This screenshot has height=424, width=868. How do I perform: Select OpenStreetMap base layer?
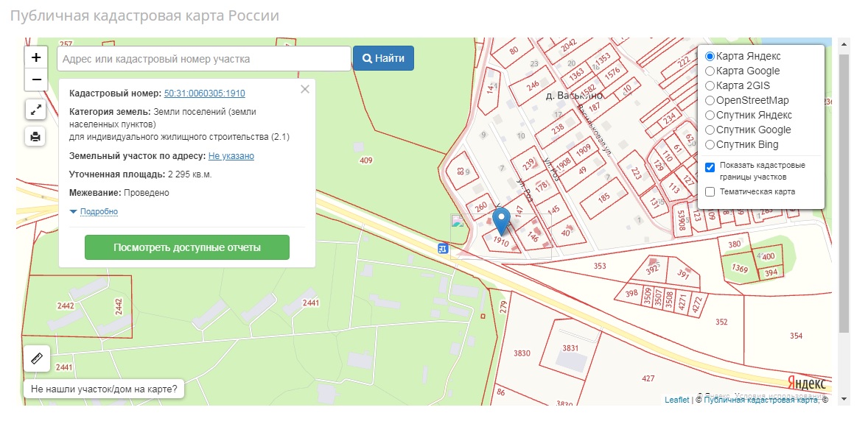click(x=710, y=101)
